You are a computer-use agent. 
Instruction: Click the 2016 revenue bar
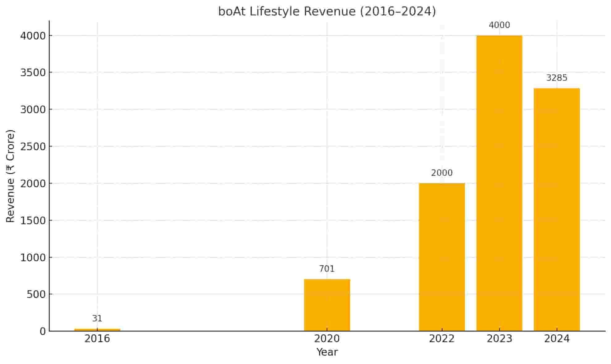coord(97,330)
